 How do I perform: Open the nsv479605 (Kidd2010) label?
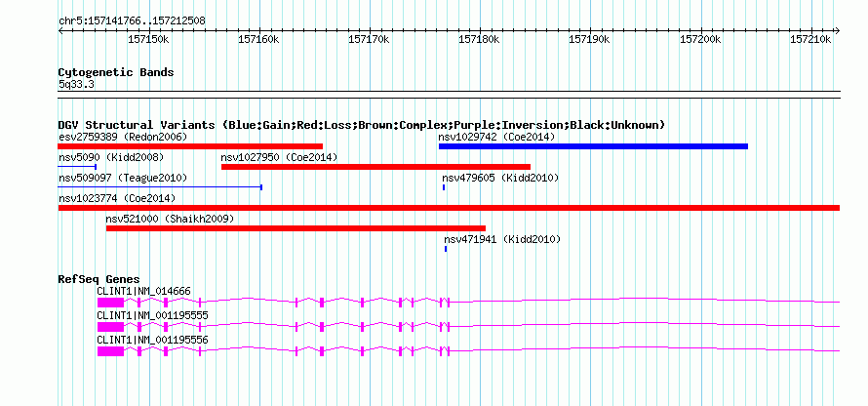[500, 178]
